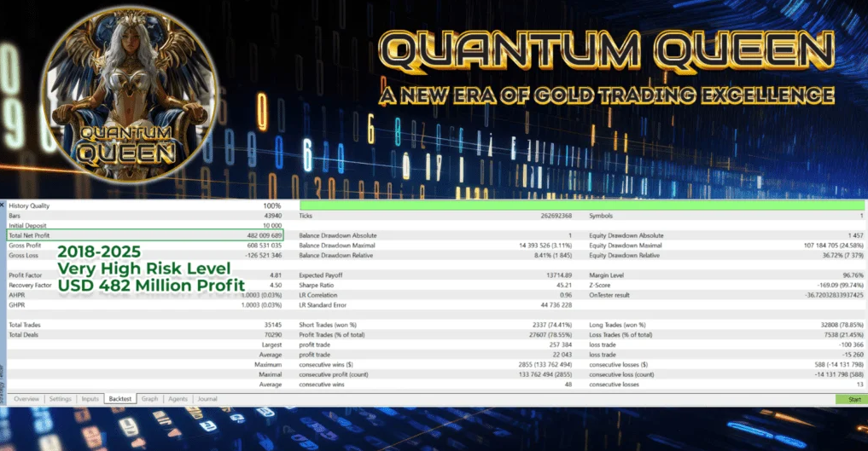
Task: Click the Quantum Queen round logo
Action: coord(130,95)
